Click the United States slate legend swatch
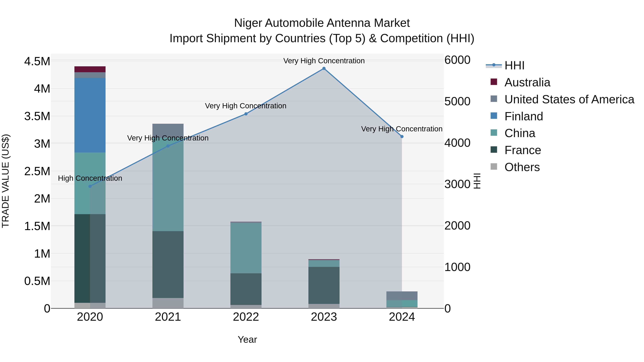 (494, 99)
